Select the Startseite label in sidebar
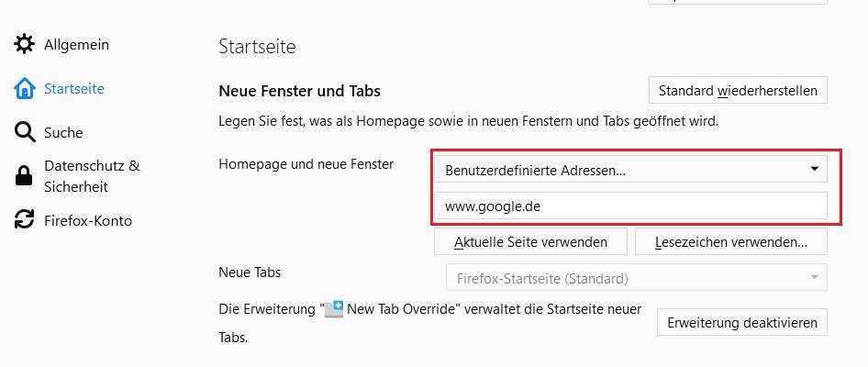This screenshot has height=367, width=868. pos(73,89)
